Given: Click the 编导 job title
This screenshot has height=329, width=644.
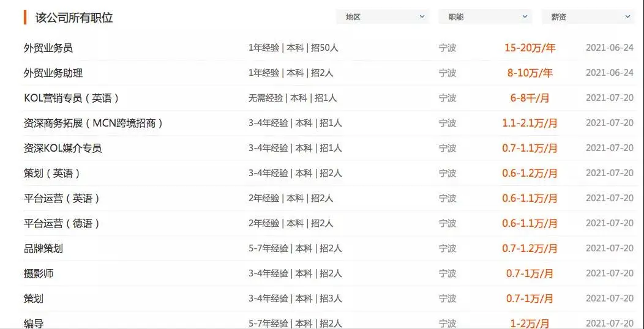Looking at the screenshot, I should click(x=34, y=323).
